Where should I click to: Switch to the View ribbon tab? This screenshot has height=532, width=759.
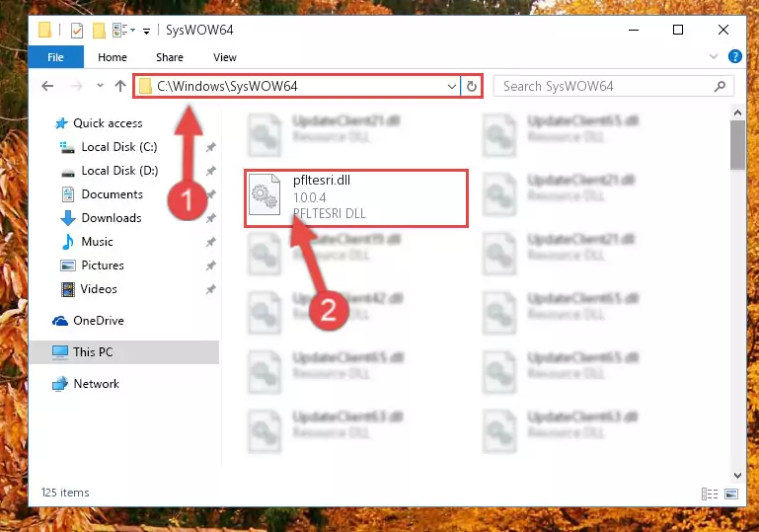[225, 57]
